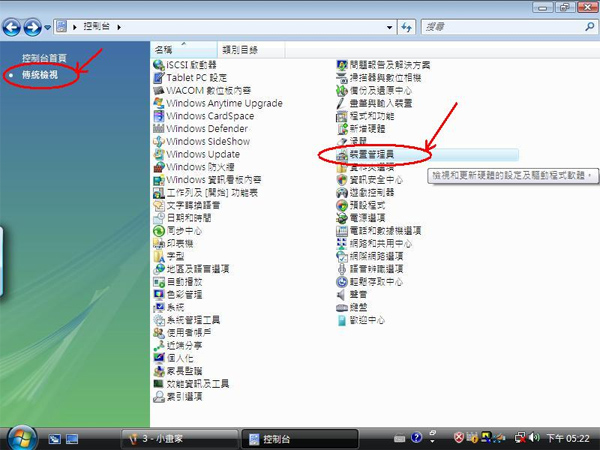Image resolution: width=600 pixels, height=450 pixels.
Task: Open the 歡迎中心 icon
Action: click(342, 320)
